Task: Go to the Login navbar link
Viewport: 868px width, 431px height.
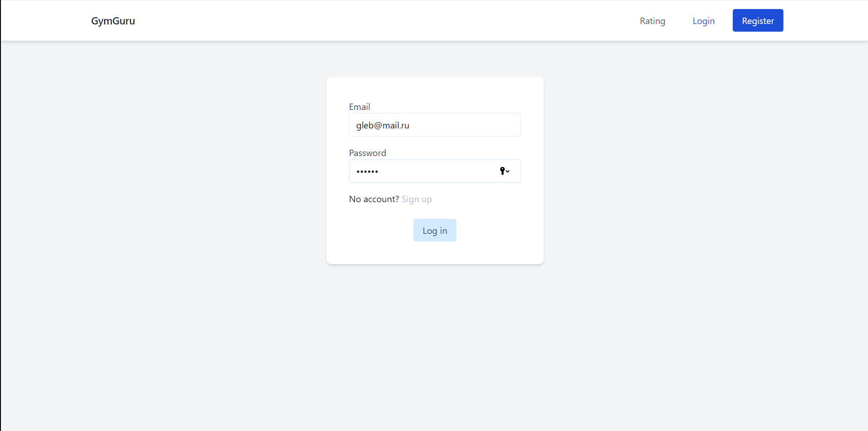Action: click(x=703, y=21)
